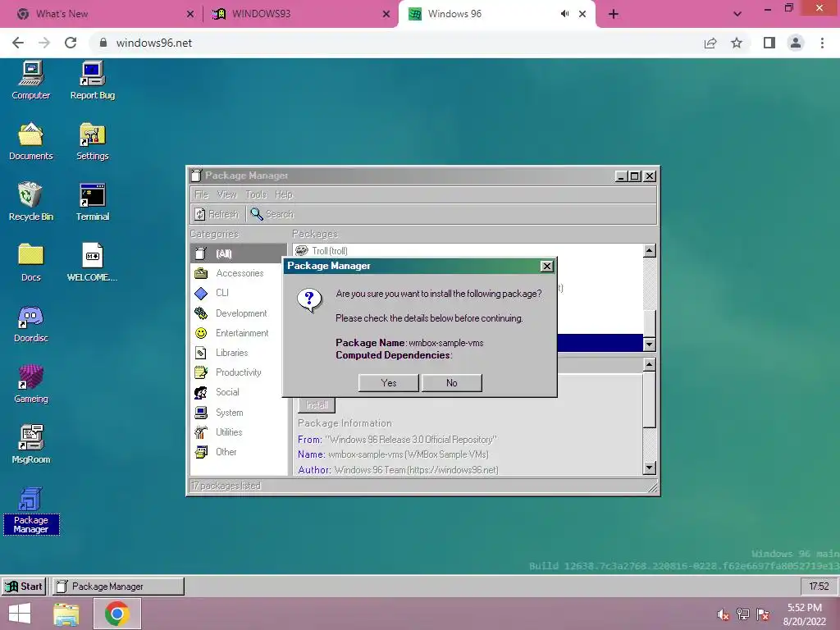Select the Entertainment category
Viewport: 840px width, 630px height.
(x=239, y=333)
